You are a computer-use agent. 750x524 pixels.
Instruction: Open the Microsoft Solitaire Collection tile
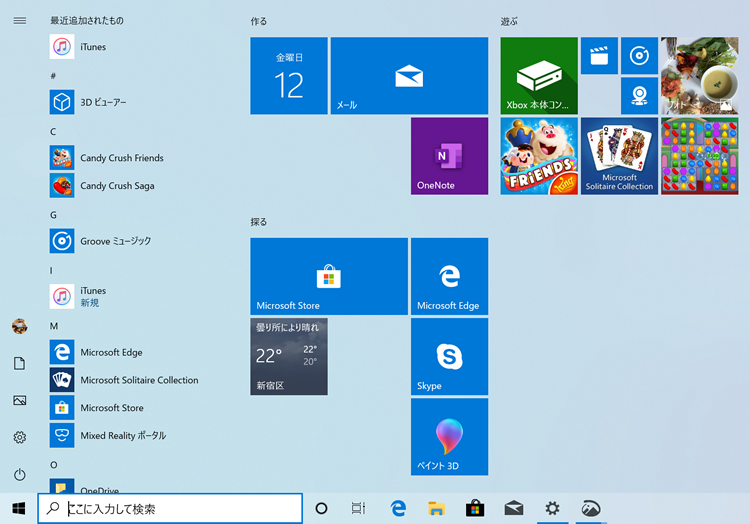(619, 156)
